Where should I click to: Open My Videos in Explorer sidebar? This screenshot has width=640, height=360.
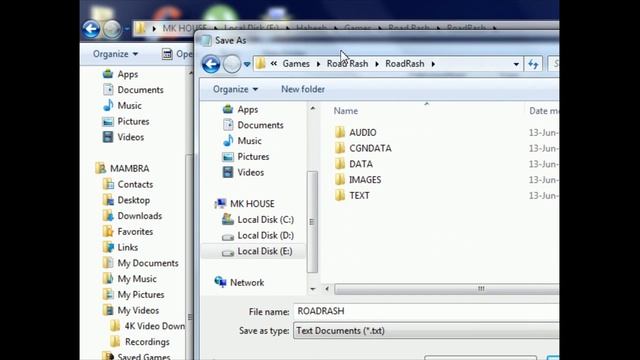pos(131,311)
